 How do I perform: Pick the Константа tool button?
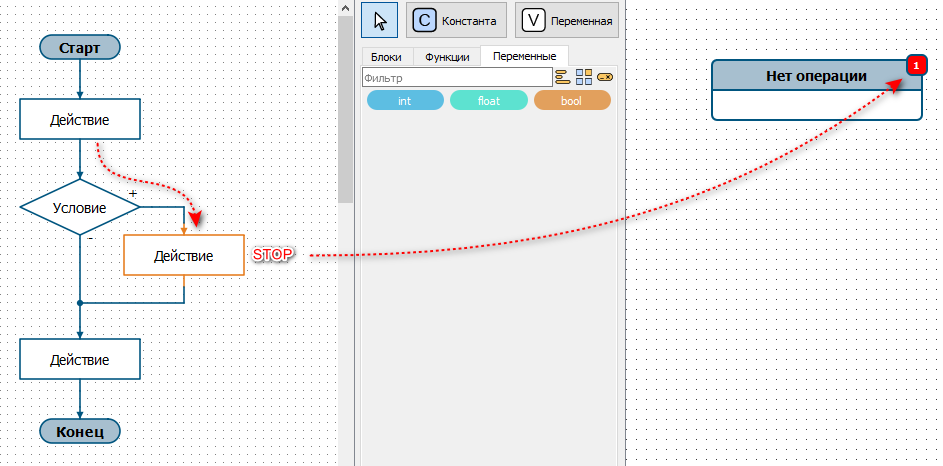pyautogui.click(x=456, y=20)
